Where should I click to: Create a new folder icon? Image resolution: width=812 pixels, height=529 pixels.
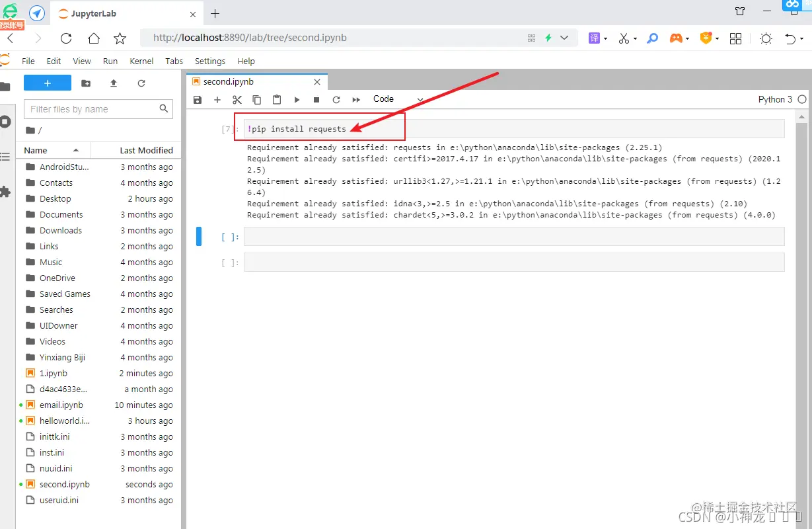(86, 83)
